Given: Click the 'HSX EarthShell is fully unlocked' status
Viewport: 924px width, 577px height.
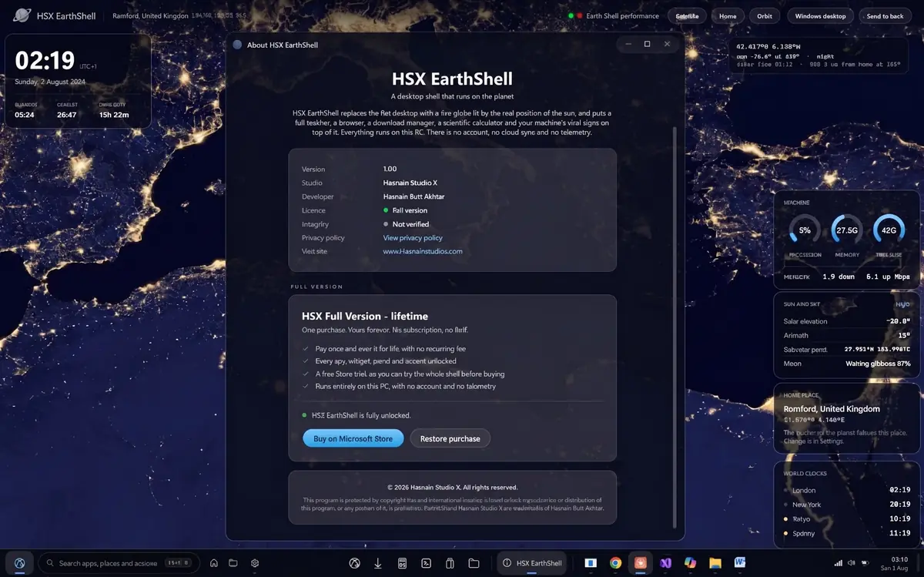Looking at the screenshot, I should (357, 415).
